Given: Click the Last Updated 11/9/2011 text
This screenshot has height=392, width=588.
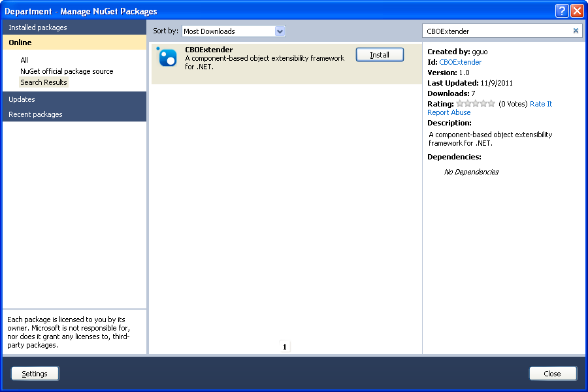Looking at the screenshot, I should click(470, 83).
